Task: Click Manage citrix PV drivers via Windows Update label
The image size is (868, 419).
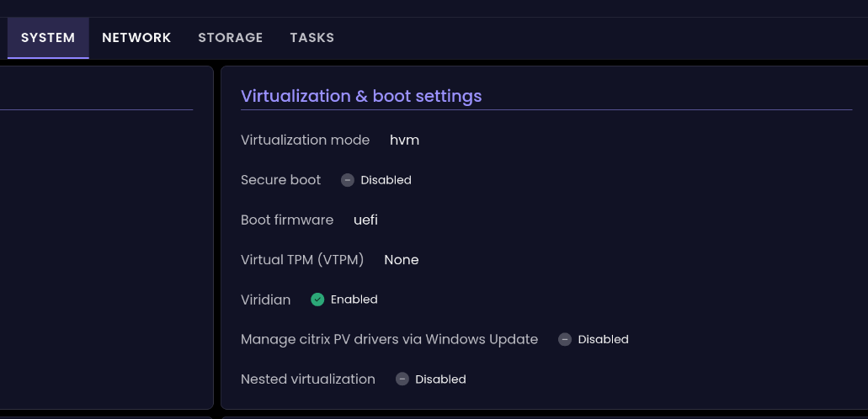Action: coord(389,340)
